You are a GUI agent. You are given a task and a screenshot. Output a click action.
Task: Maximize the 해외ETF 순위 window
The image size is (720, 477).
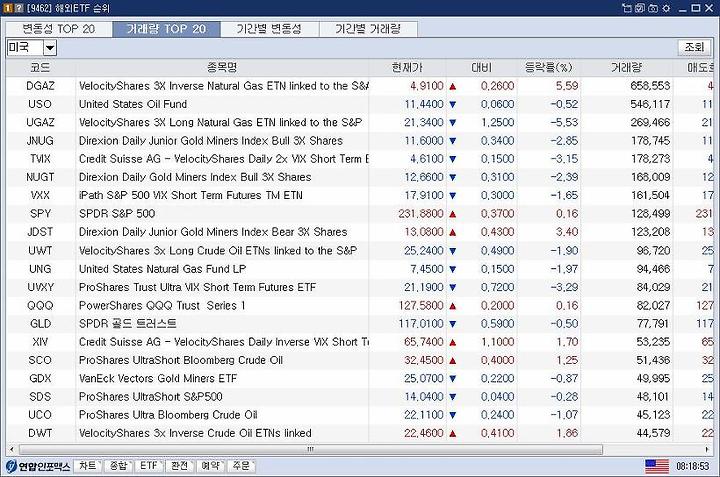(x=696, y=8)
